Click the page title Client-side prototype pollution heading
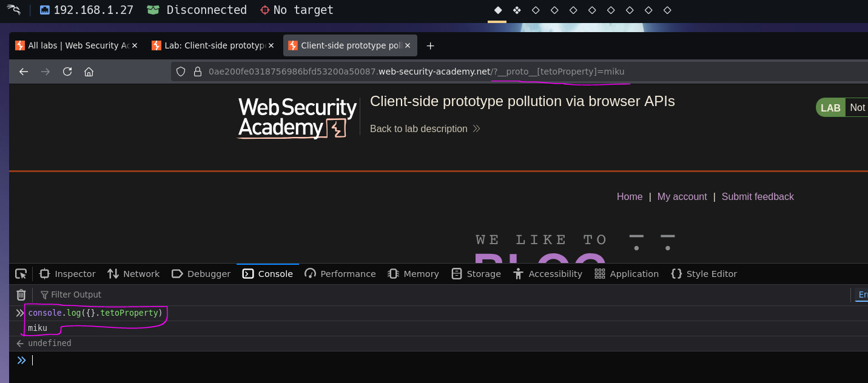Screen dimensions: 868x383 tap(522, 101)
